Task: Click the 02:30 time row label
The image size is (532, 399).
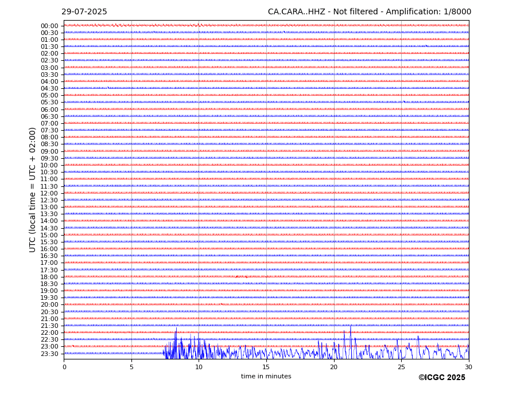Action: pyautogui.click(x=49, y=60)
